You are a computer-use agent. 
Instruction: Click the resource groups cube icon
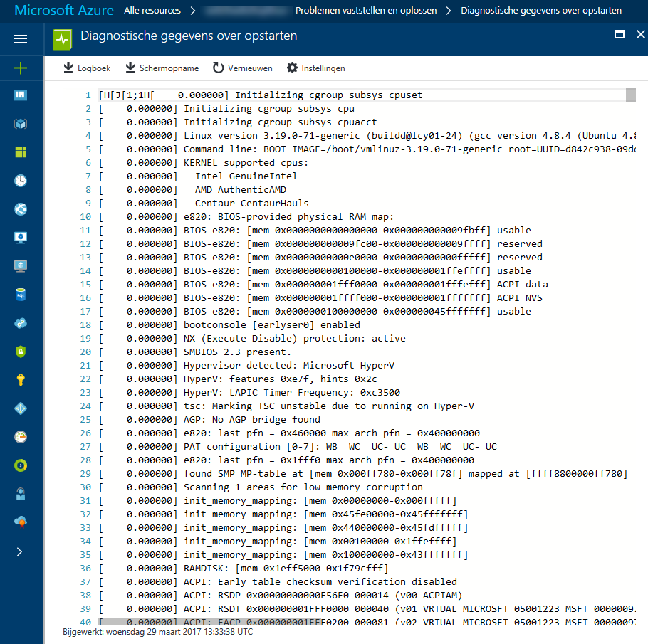(20, 124)
